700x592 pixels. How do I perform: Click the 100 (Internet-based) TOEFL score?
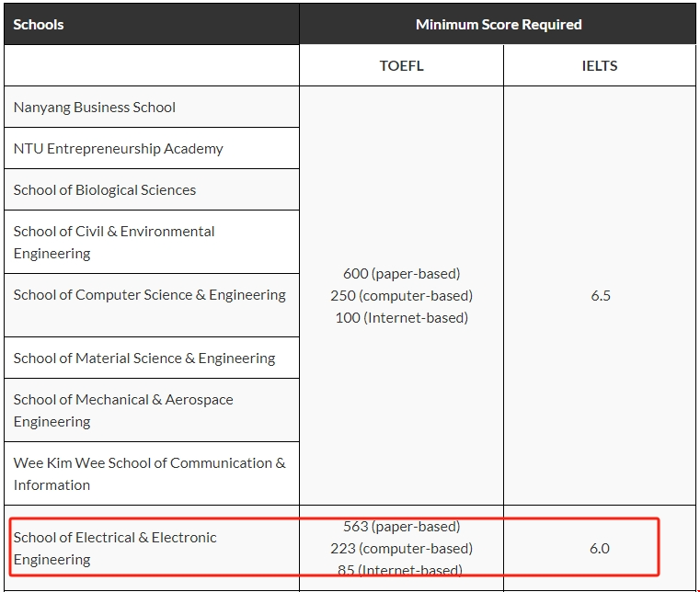click(401, 318)
